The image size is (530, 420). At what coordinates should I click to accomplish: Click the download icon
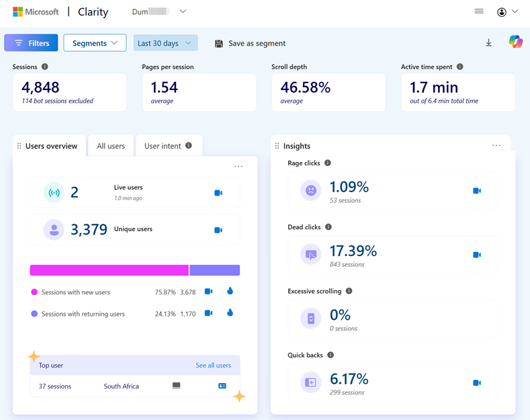tap(488, 43)
